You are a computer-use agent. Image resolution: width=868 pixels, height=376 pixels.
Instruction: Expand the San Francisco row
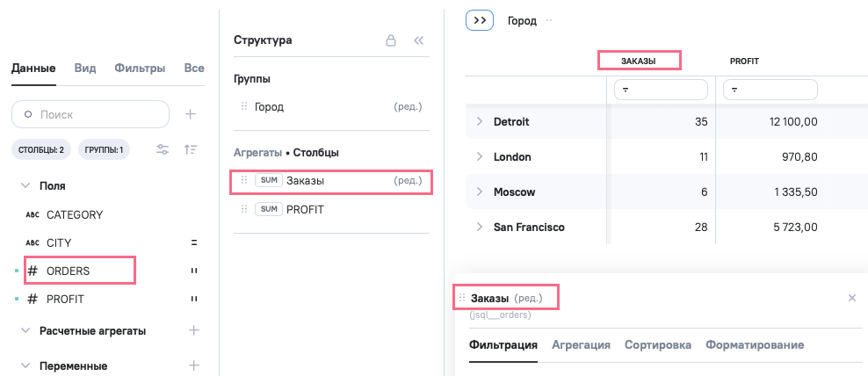[480, 227]
